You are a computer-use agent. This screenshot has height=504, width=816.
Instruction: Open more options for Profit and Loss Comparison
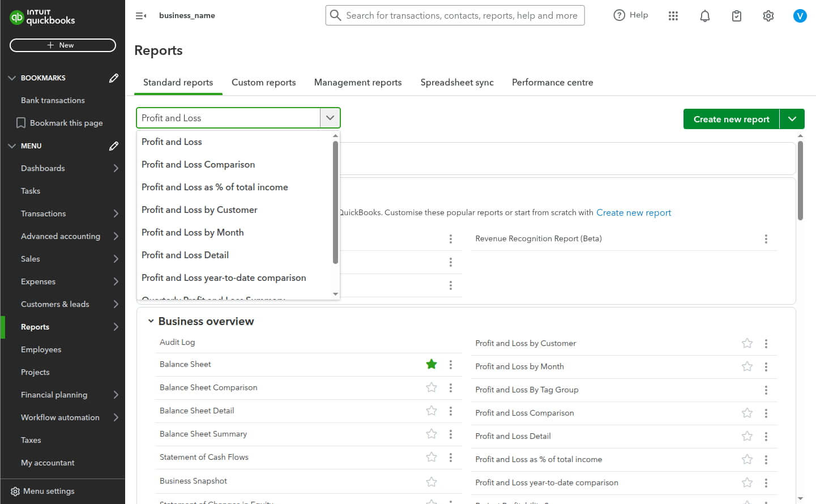766,413
